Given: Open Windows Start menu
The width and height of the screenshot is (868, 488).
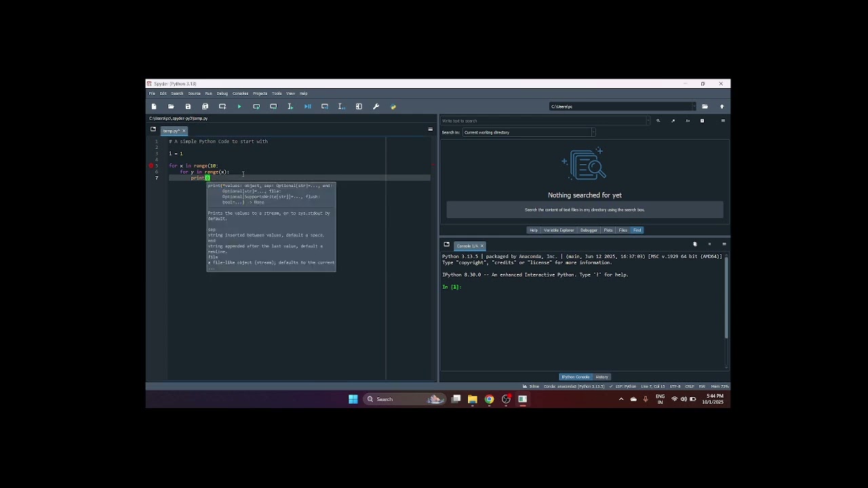Looking at the screenshot, I should pos(353,399).
